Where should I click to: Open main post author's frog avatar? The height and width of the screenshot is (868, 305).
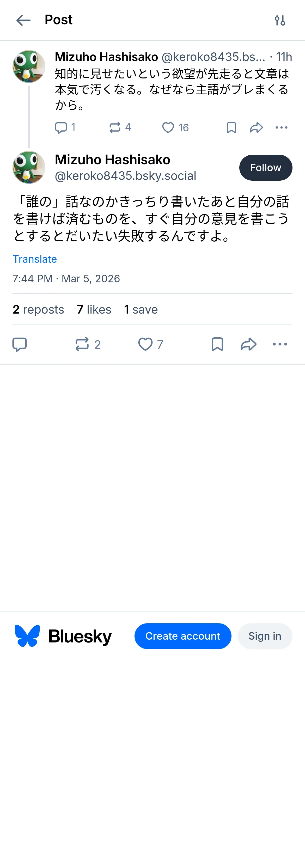[29, 167]
